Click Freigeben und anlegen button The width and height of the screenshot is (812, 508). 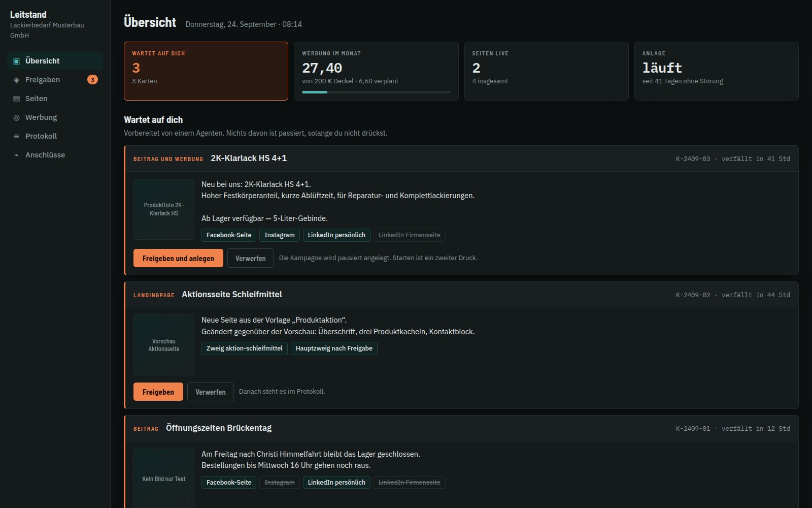[x=178, y=258]
